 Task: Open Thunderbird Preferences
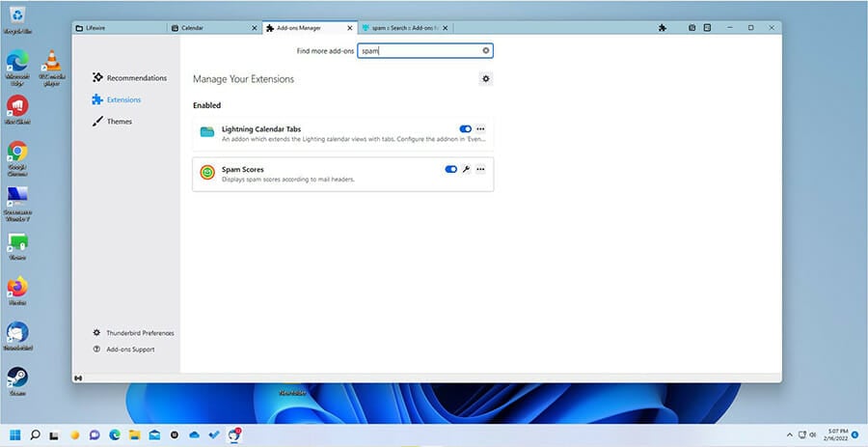pyautogui.click(x=133, y=333)
